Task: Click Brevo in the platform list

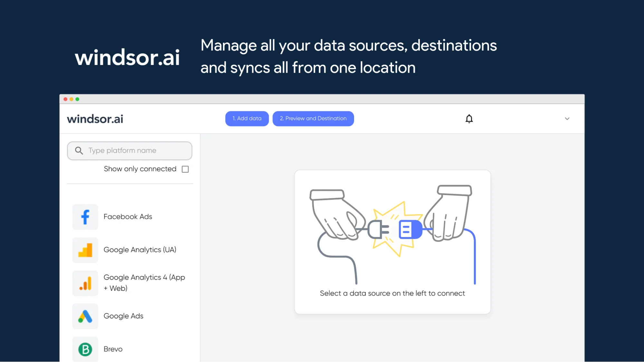Action: [112, 349]
